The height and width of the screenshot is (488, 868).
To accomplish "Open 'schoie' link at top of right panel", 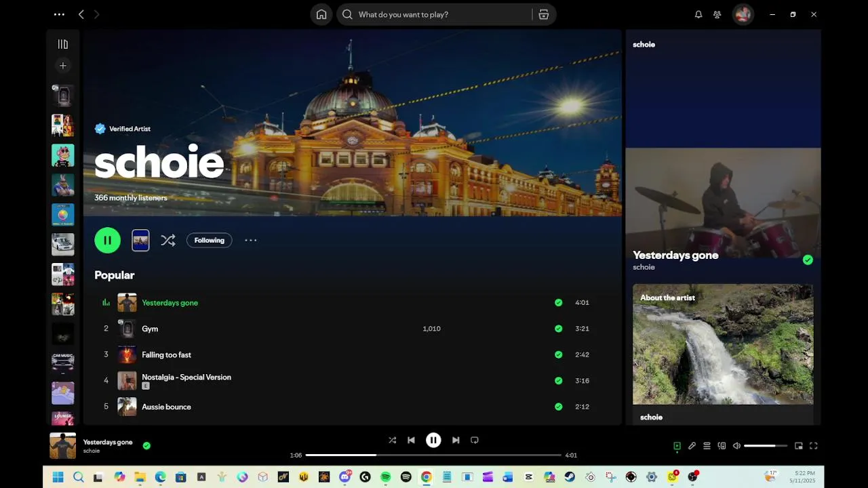I will (x=644, y=44).
